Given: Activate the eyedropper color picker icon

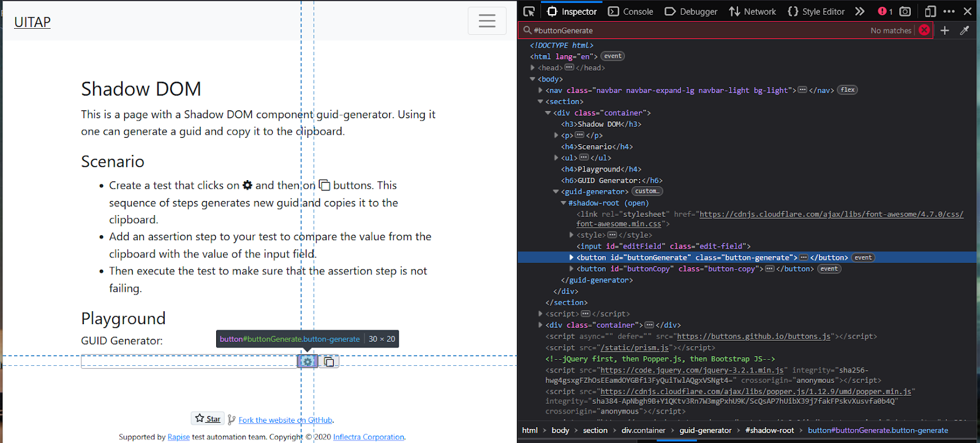Looking at the screenshot, I should point(965,30).
